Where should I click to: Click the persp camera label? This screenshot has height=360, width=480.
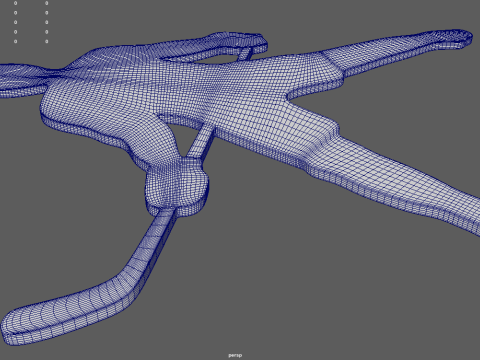[x=235, y=355]
